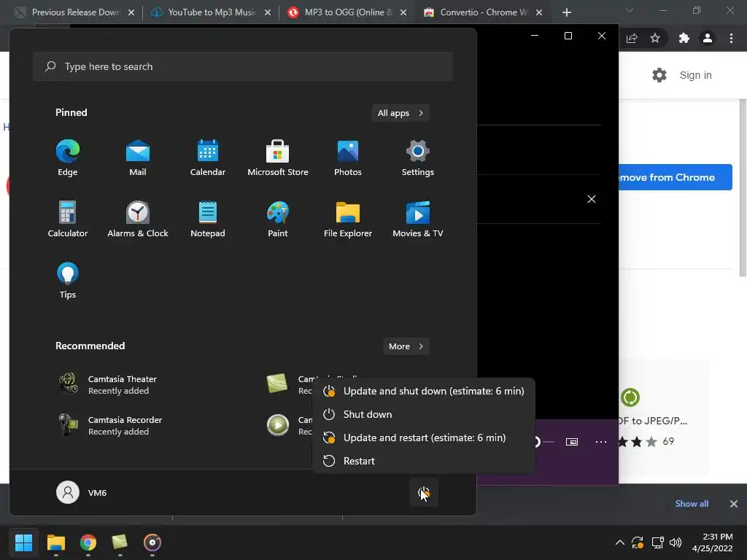Screen dimensions: 747x560
Task: Launch the Calendar app
Action: point(208,158)
